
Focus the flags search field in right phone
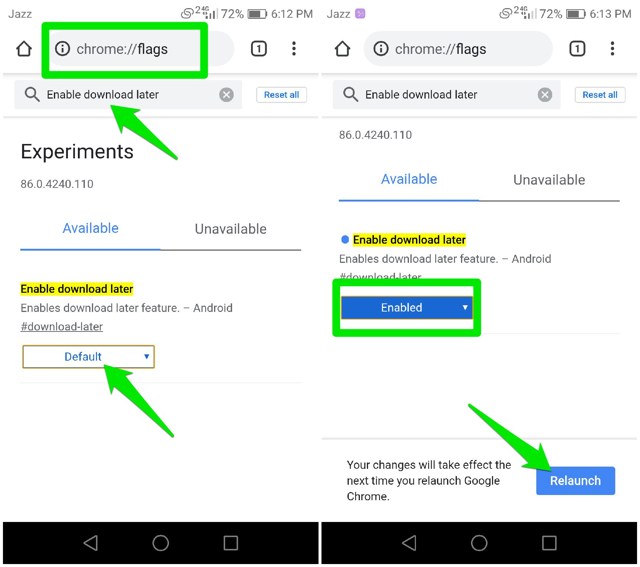click(x=446, y=95)
